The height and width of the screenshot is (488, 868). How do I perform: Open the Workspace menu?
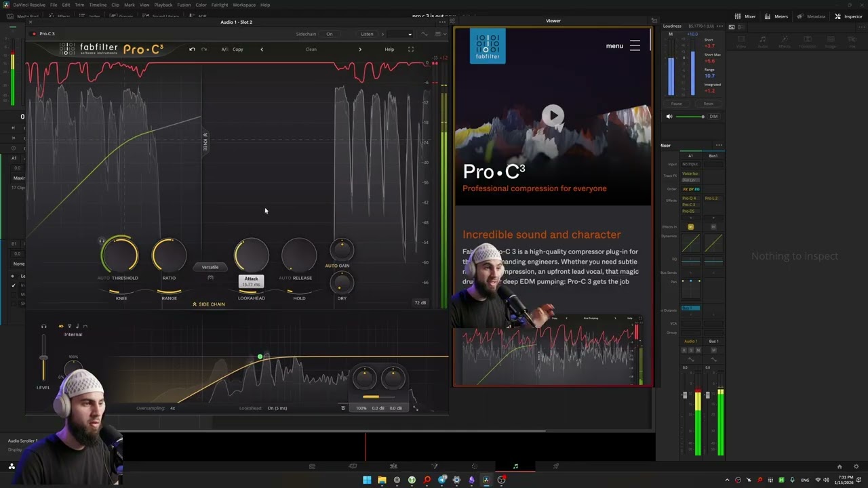[x=244, y=5]
